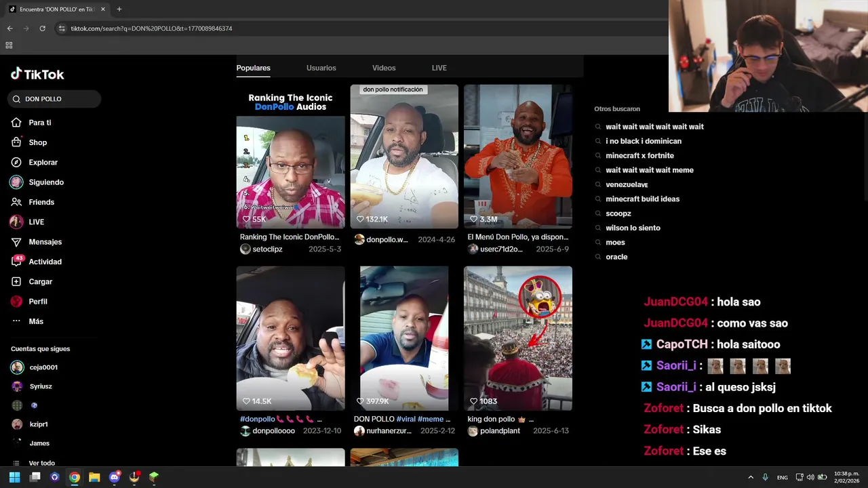This screenshot has height=488, width=868.
Task: Search suggestion 'i no black i dominican'
Action: pyautogui.click(x=644, y=141)
